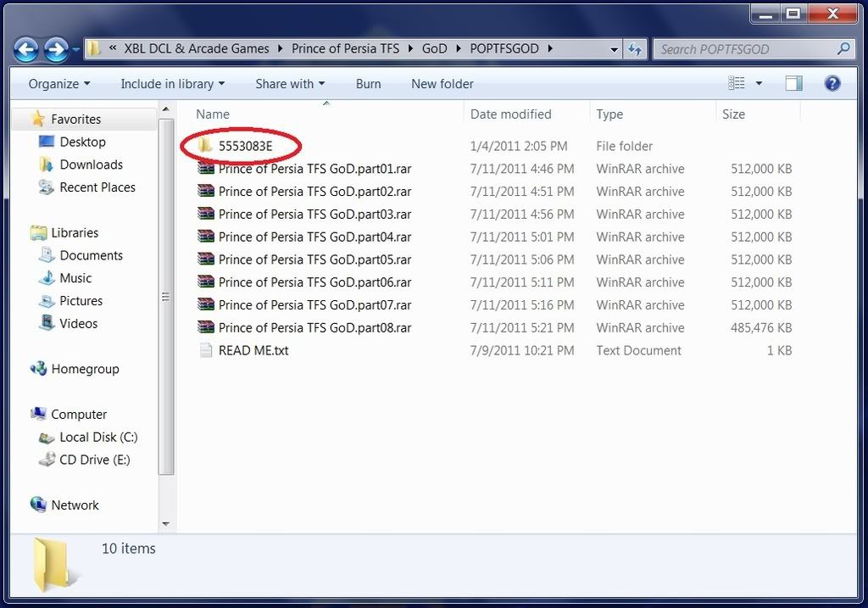The width and height of the screenshot is (868, 608).
Task: Select Prince of Persia TFS breadcrumb
Action: tap(345, 48)
